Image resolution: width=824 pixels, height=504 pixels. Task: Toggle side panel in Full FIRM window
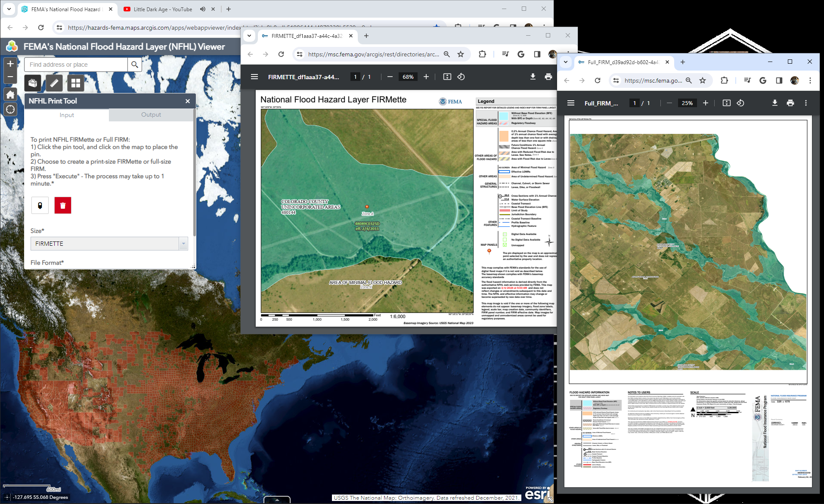point(779,80)
